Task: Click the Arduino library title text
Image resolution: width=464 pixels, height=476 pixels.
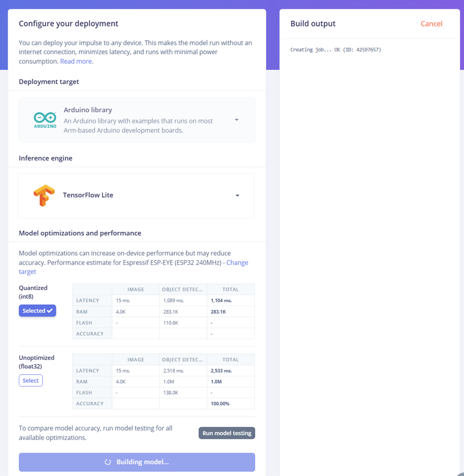Action: [88, 110]
